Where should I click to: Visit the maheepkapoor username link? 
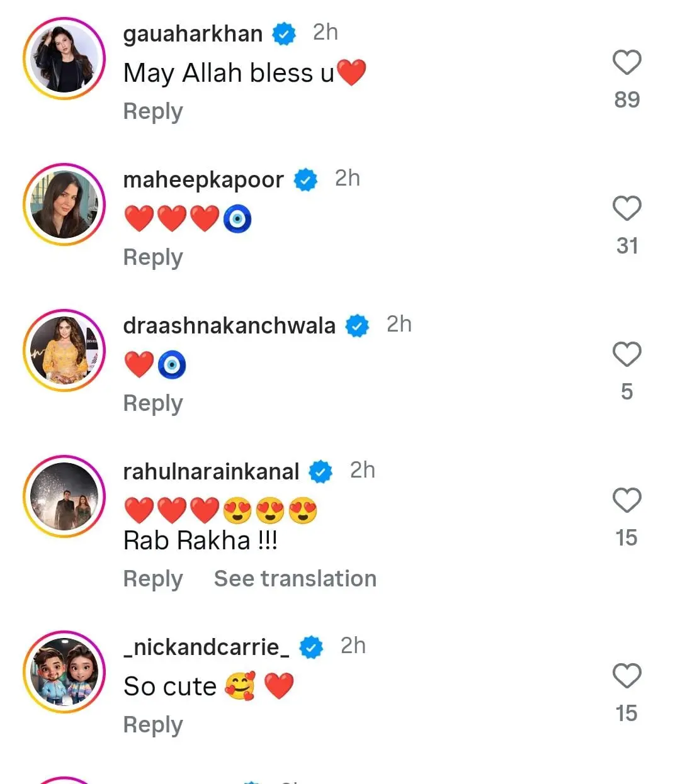click(x=203, y=180)
